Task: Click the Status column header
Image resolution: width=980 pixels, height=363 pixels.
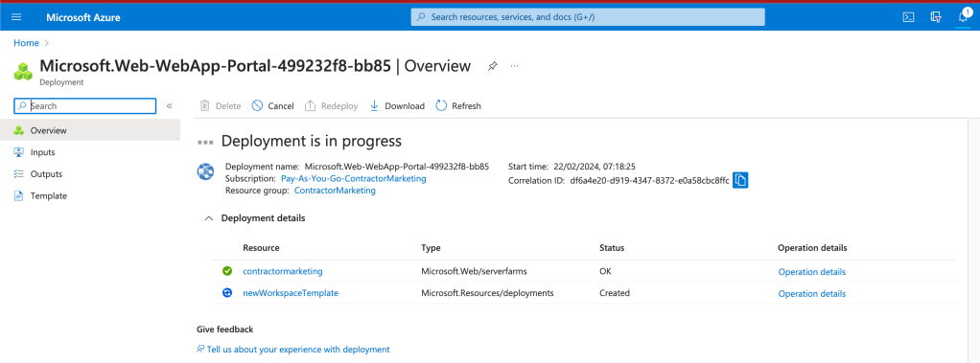Action: (x=612, y=248)
